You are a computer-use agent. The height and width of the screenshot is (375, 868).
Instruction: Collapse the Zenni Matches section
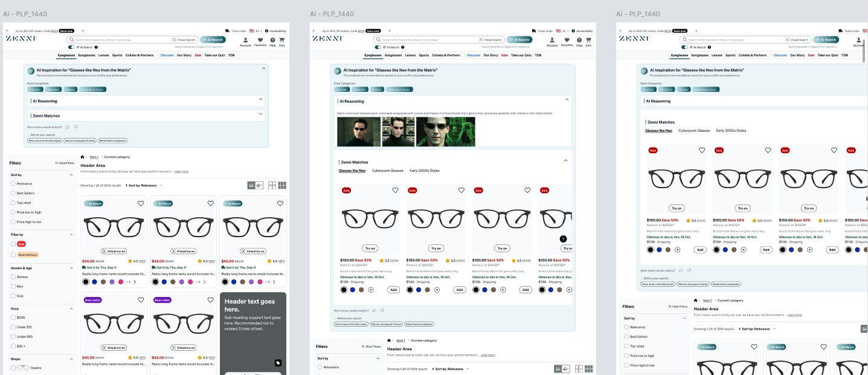point(567,161)
